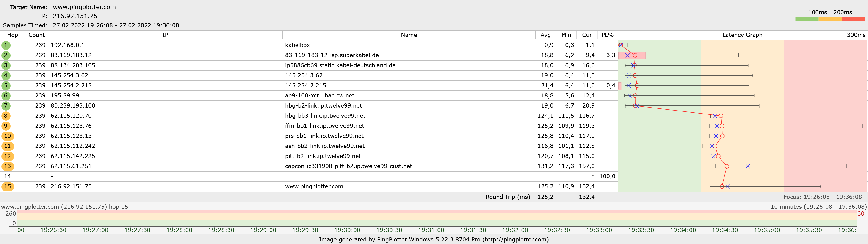Click the orange hop 11 circle
The height and width of the screenshot is (244, 868).
[x=7, y=146]
